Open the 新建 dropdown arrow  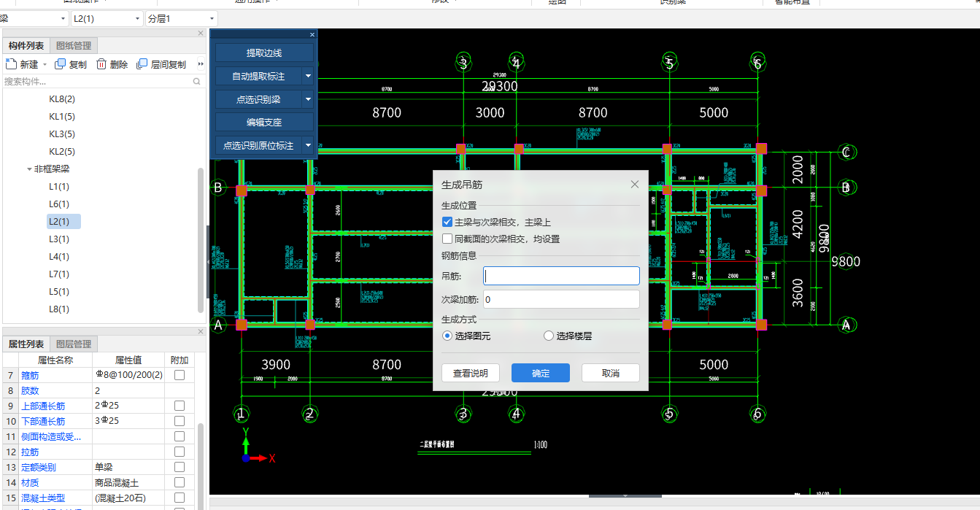(45, 65)
